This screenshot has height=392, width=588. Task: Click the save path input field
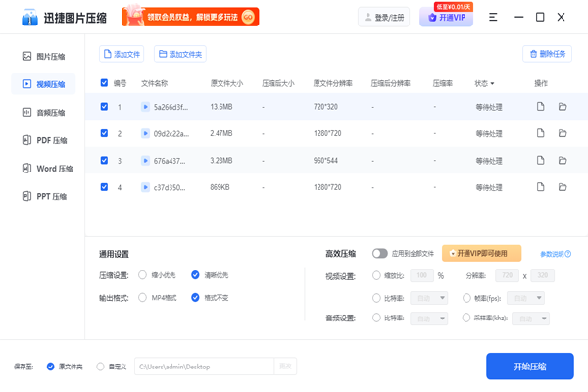tap(204, 367)
